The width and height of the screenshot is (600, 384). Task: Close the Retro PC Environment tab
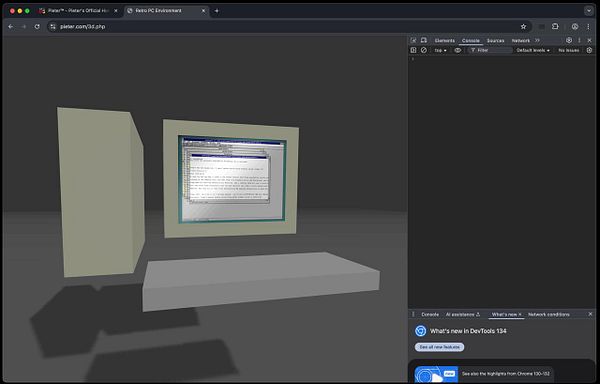(204, 11)
